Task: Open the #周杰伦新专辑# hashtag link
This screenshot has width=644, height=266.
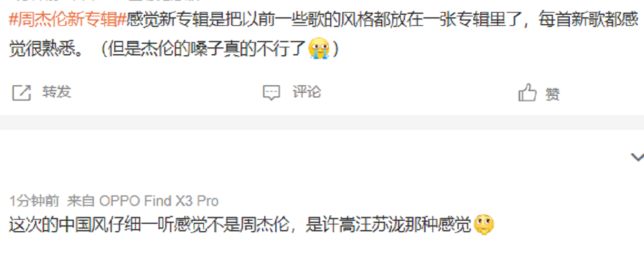Action: coord(67,21)
